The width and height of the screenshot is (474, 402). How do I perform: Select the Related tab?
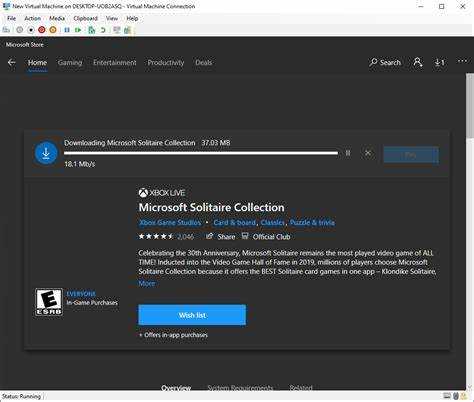click(x=301, y=388)
